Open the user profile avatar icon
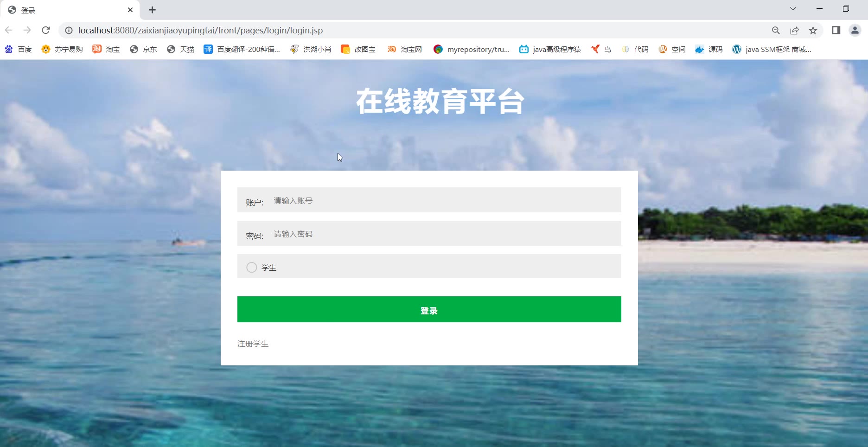 coord(855,30)
